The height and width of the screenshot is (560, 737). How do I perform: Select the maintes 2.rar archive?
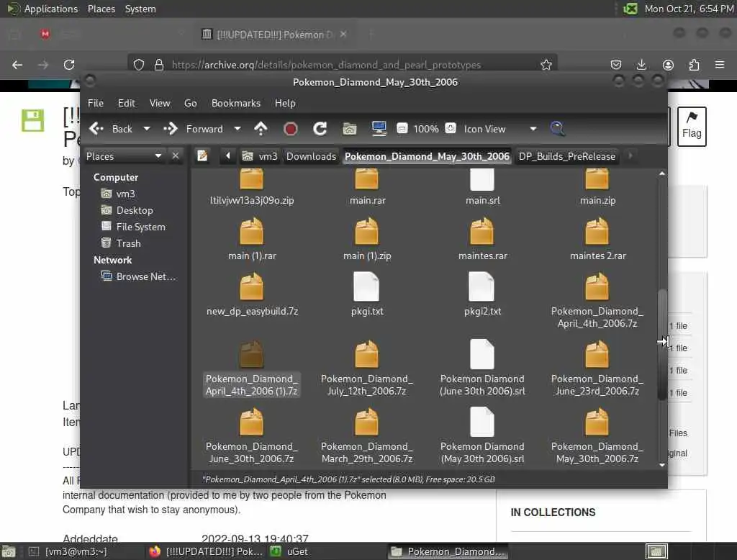pos(597,239)
